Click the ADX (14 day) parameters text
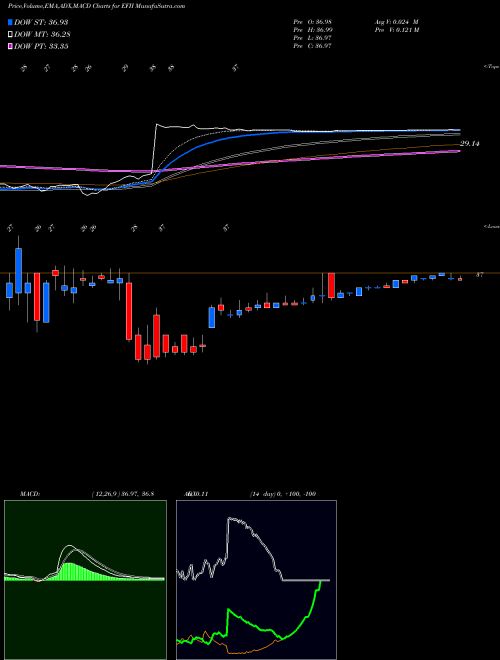This screenshot has width=500, height=660. point(283,494)
